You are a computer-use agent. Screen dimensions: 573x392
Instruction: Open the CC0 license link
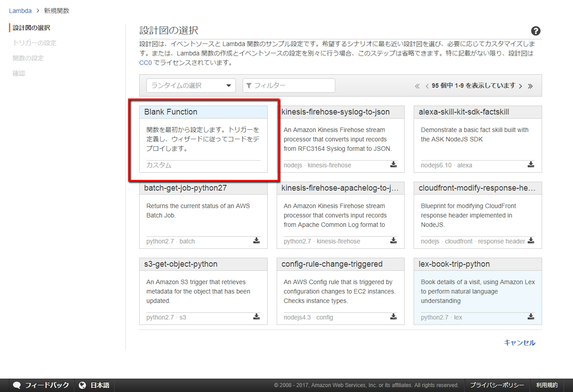point(145,63)
